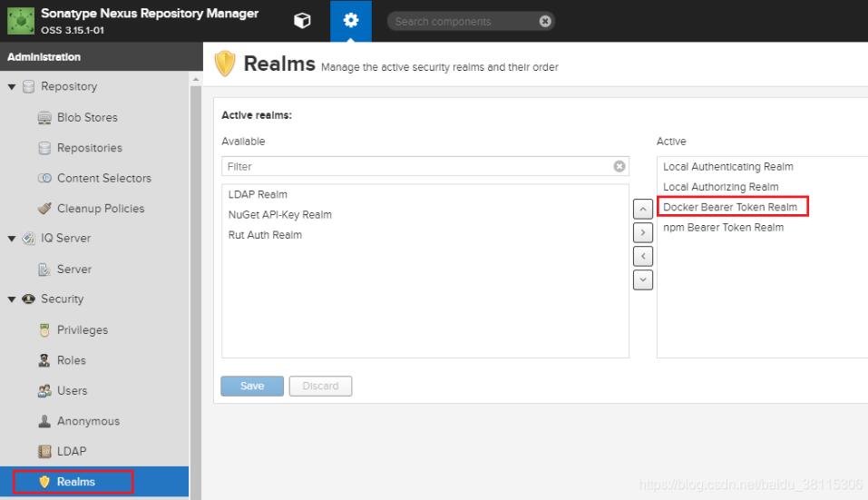Click the Administration gear icon
The height and width of the screenshot is (500, 868).
(350, 21)
